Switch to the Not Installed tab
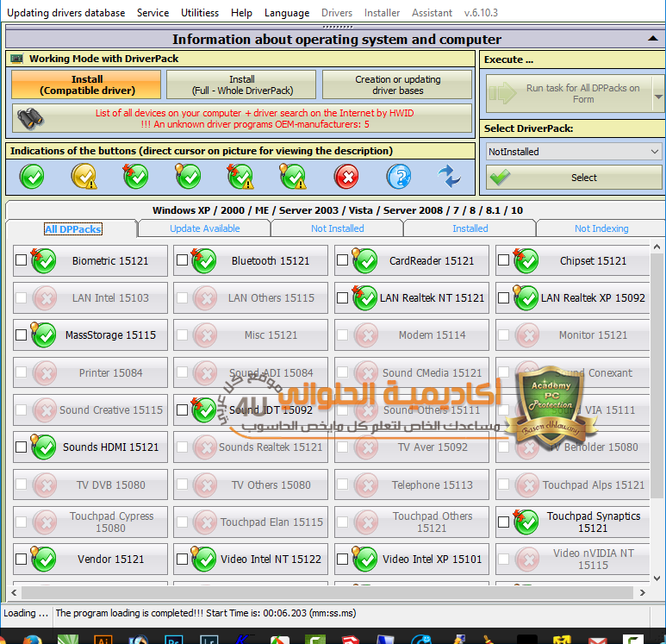 [x=337, y=228]
